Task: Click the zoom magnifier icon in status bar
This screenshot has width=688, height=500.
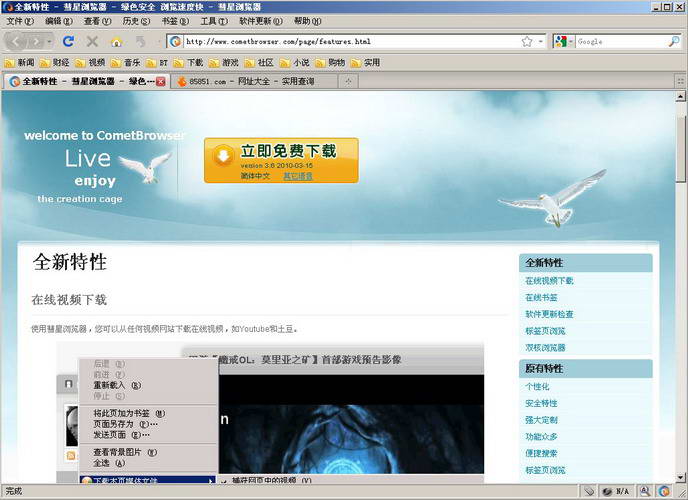Action: coord(645,491)
